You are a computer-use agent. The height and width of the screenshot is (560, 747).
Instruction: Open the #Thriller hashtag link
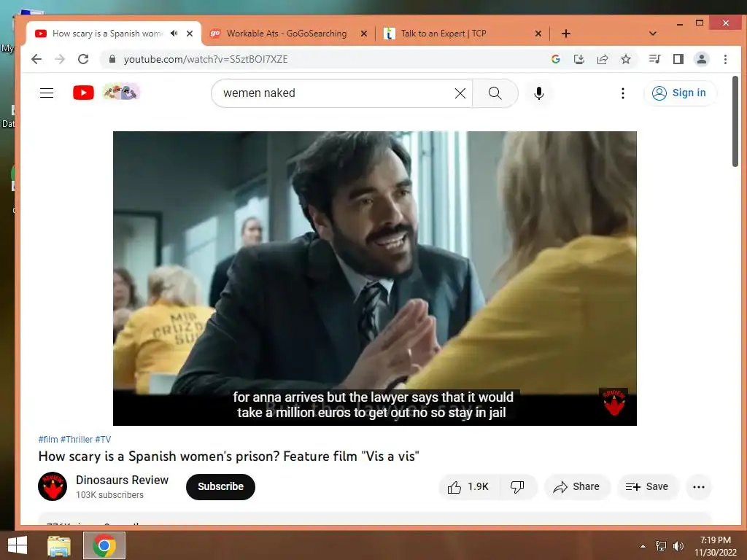[76, 440]
